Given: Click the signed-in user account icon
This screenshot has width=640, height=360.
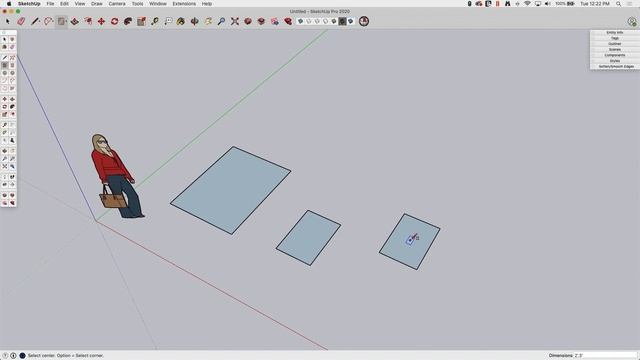Looking at the screenshot, I should pos(632,22).
